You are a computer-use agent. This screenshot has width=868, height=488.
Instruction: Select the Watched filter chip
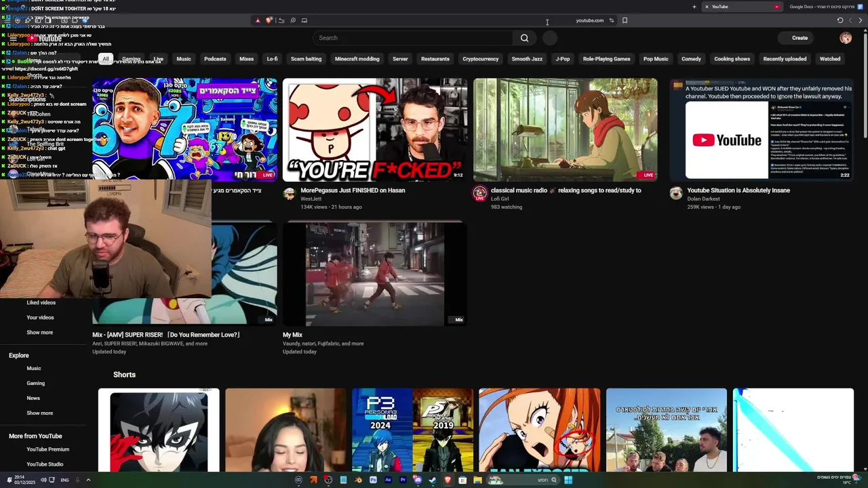pos(830,59)
